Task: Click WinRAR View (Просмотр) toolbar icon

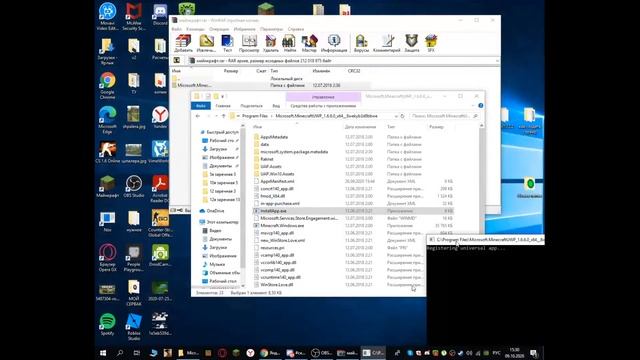Action: [x=249, y=43]
